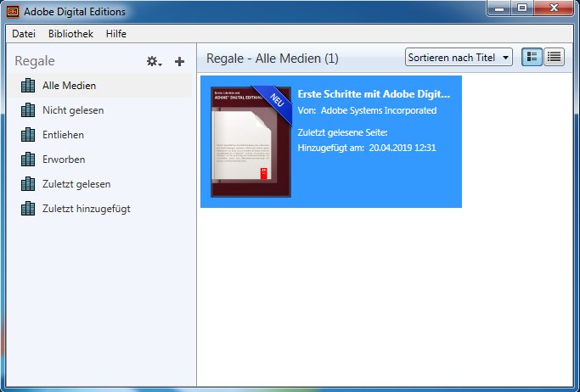This screenshot has width=580, height=392.
Task: Maximize the Adobe Digital Editions window
Action: coord(522,8)
